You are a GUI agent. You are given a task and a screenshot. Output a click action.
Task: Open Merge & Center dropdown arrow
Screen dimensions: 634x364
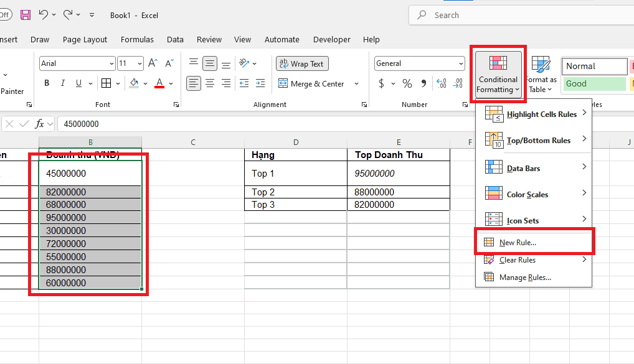click(x=357, y=83)
